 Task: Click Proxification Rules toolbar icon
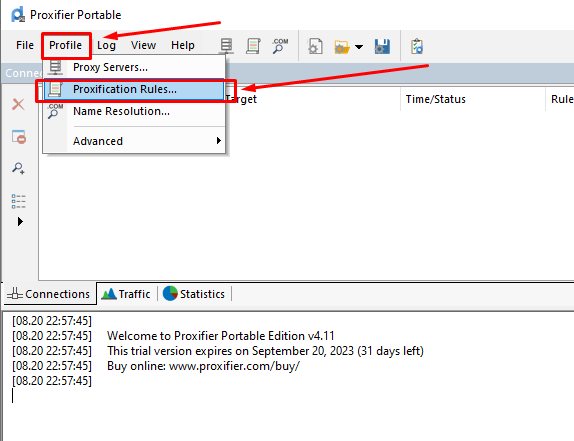tap(253, 46)
